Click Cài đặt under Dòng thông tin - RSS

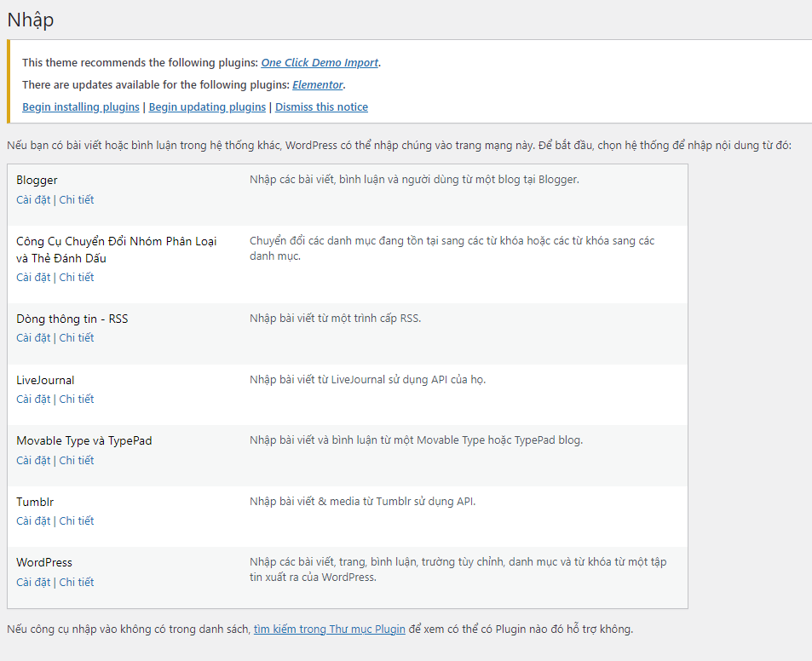pyautogui.click(x=33, y=338)
